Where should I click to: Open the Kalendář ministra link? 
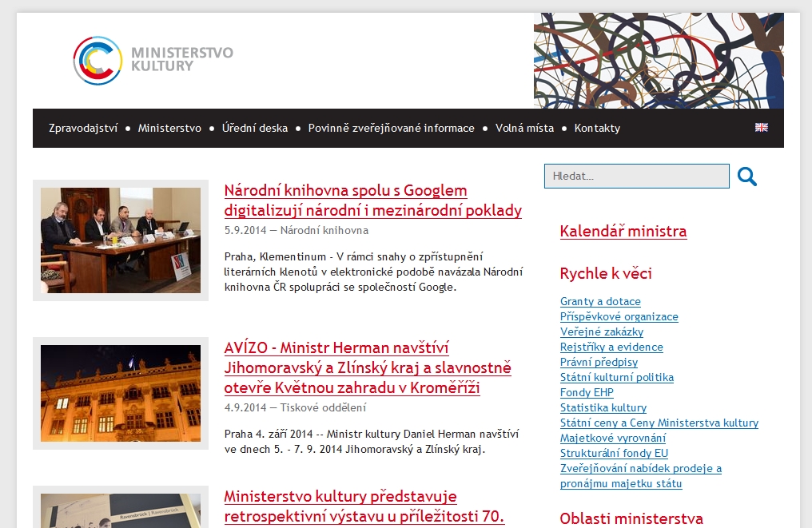[623, 232]
